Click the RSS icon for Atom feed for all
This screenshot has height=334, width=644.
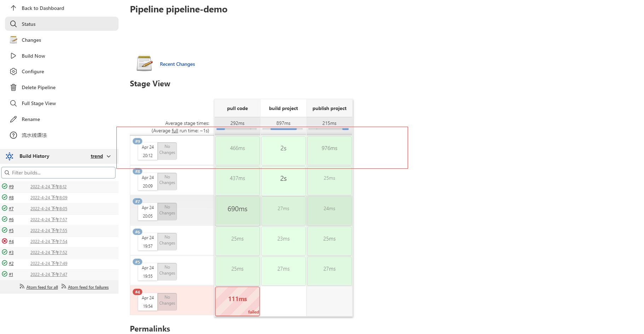(22, 286)
